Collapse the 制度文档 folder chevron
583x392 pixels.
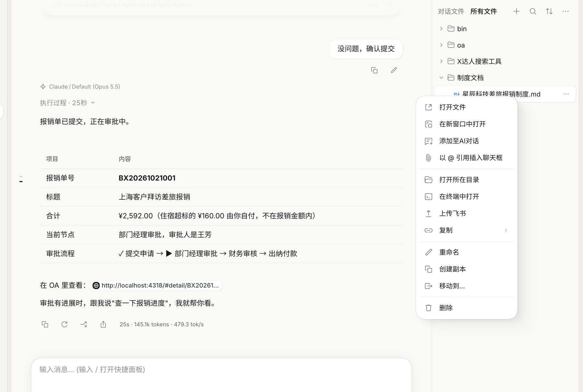pos(441,78)
